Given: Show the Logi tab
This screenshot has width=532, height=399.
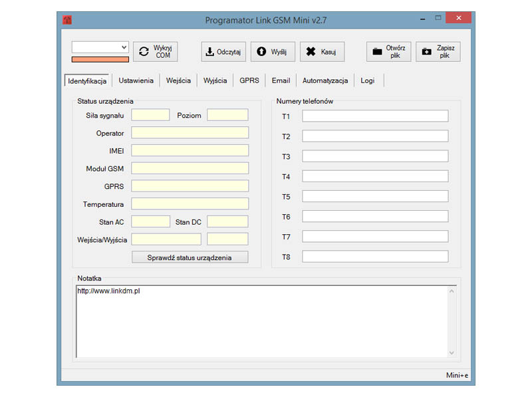Looking at the screenshot, I should point(368,80).
